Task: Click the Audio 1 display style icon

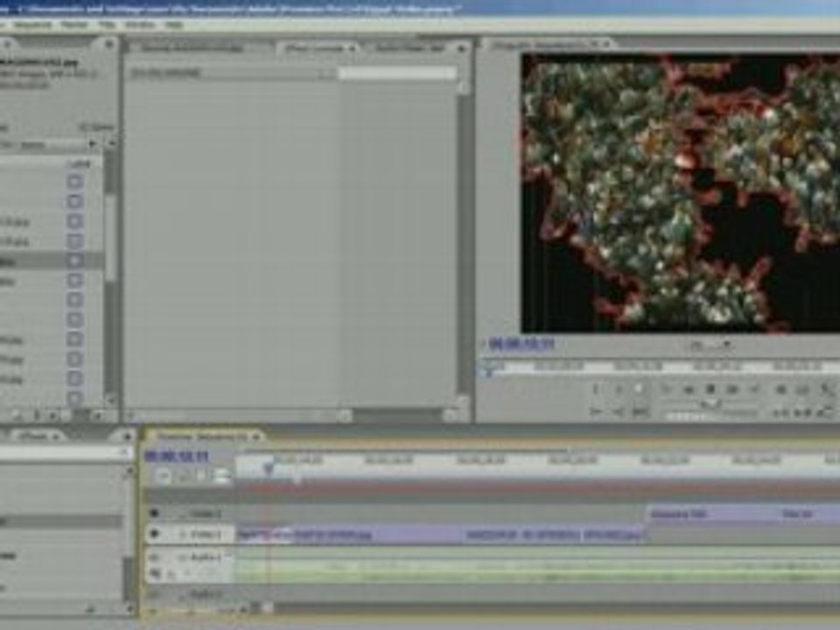Action: click(155, 574)
